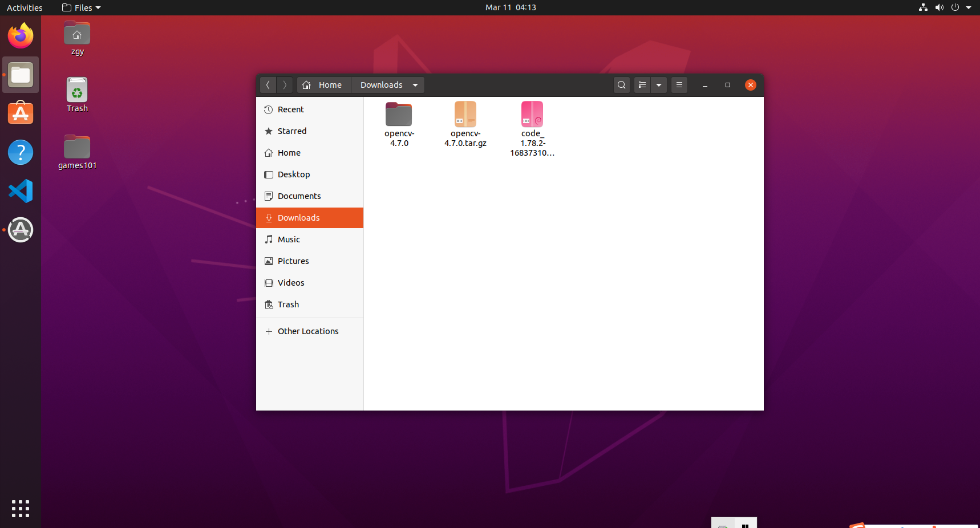
Task: Open Recent in the sidebar
Action: coord(310,109)
